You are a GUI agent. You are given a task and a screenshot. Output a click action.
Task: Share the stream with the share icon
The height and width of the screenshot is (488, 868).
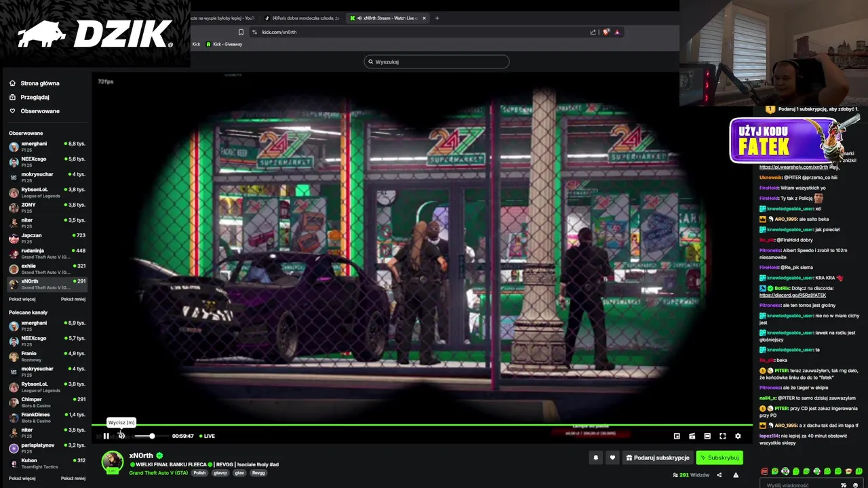[x=719, y=475]
